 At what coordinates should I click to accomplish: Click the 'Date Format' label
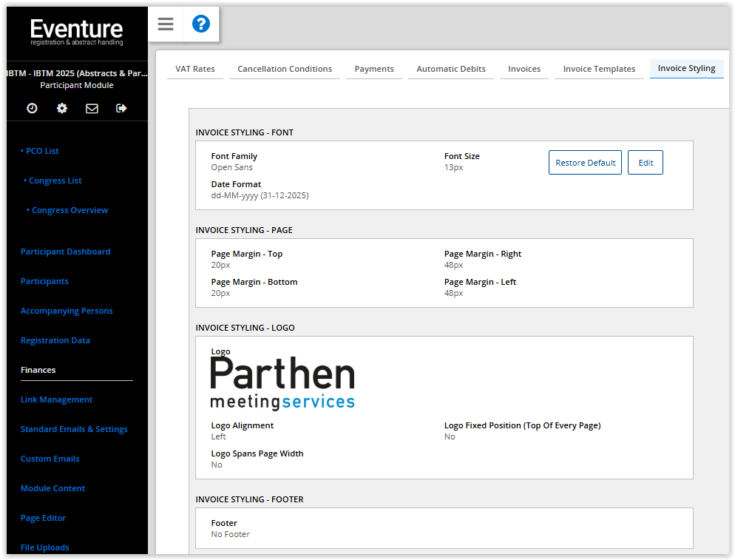[x=237, y=184]
